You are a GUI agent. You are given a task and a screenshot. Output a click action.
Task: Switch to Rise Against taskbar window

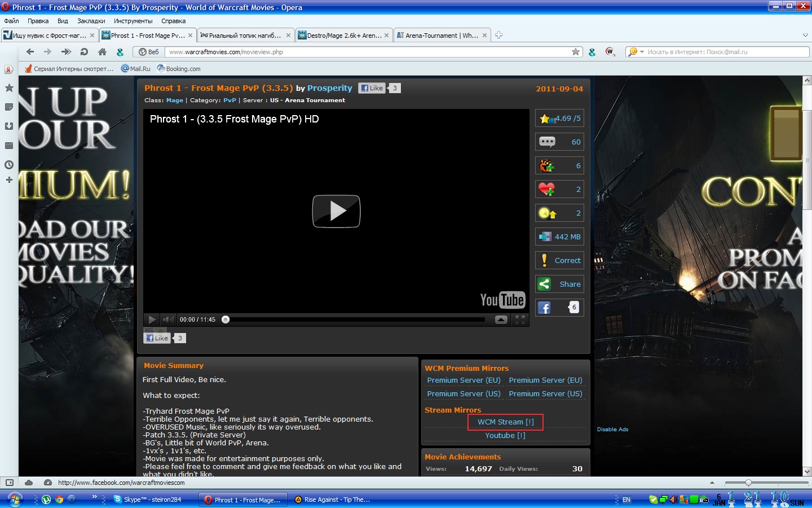[x=333, y=500]
